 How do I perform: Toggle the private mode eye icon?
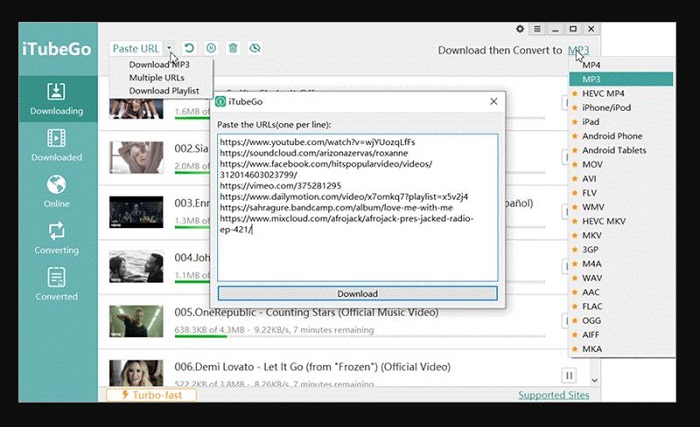[255, 48]
